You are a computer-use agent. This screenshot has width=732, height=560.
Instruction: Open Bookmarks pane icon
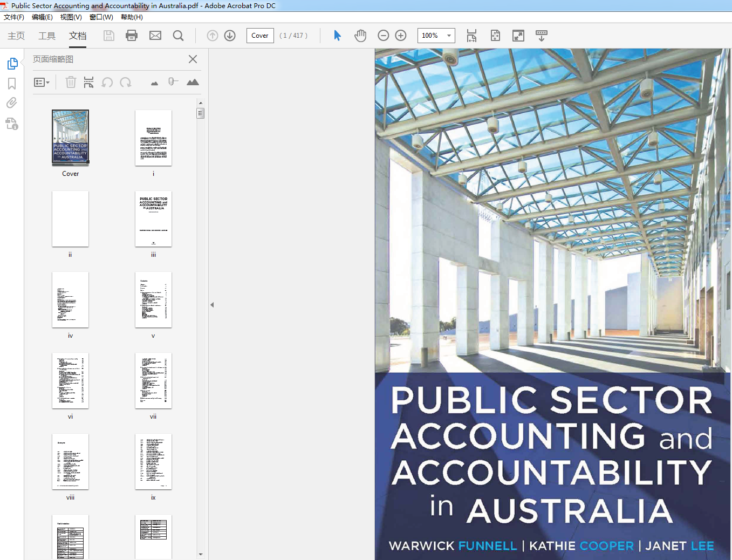12,84
